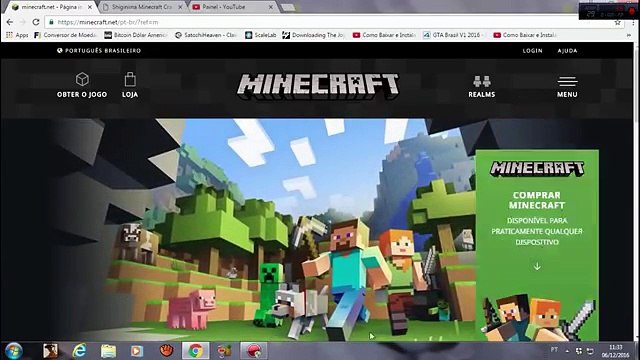Viewport: 640px width, 360px height.
Task: Open a new browser tab
Action: click(288, 7)
